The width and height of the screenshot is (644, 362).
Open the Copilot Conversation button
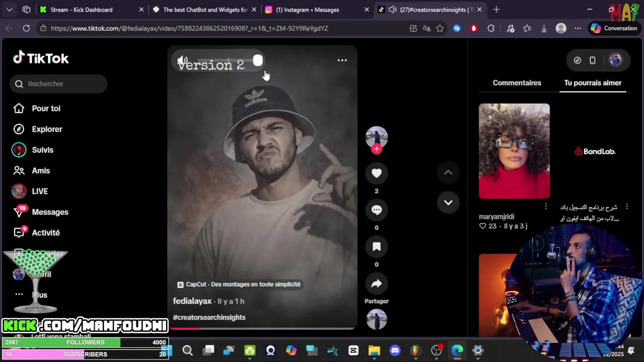click(x=614, y=29)
